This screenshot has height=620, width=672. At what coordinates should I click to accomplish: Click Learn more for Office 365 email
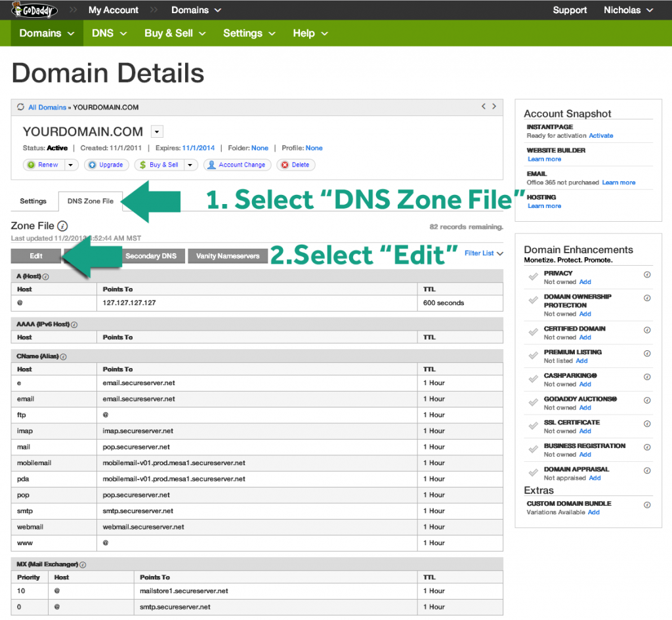pos(618,182)
